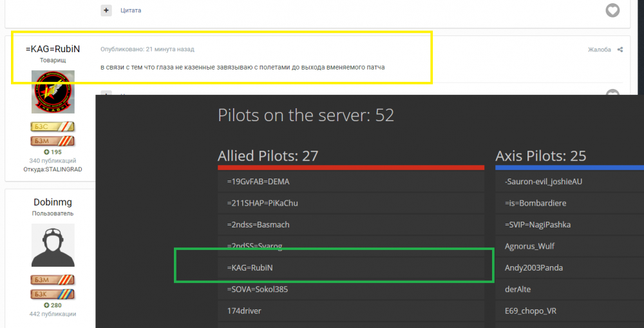Screen dimensions: 644x328
Task: Like the top post with the heart icon
Action: [x=612, y=10]
